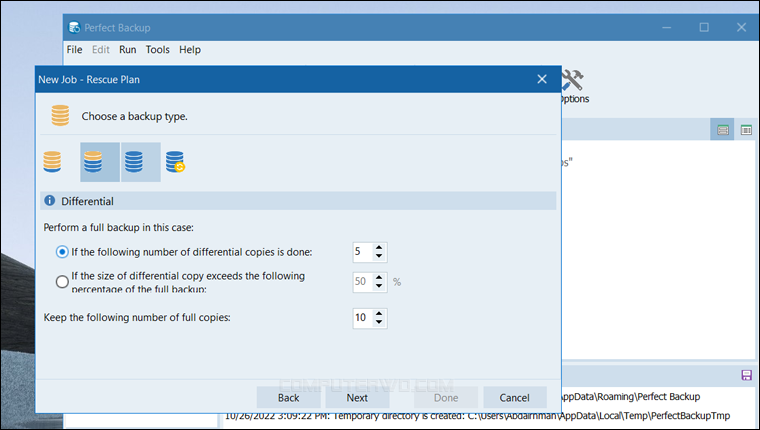This screenshot has height=430, width=760.
Task: Click the percentage field showing 50
Action: click(363, 282)
